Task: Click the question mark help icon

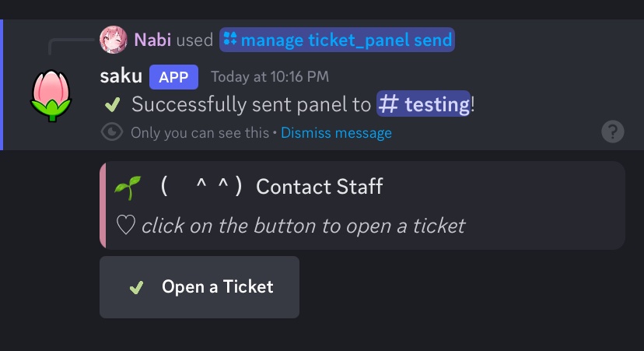Action: 613,132
